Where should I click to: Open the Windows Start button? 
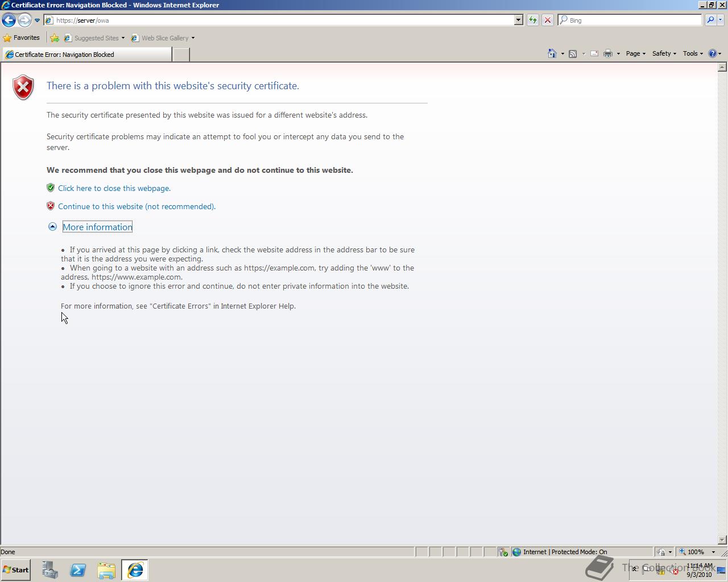(15, 570)
